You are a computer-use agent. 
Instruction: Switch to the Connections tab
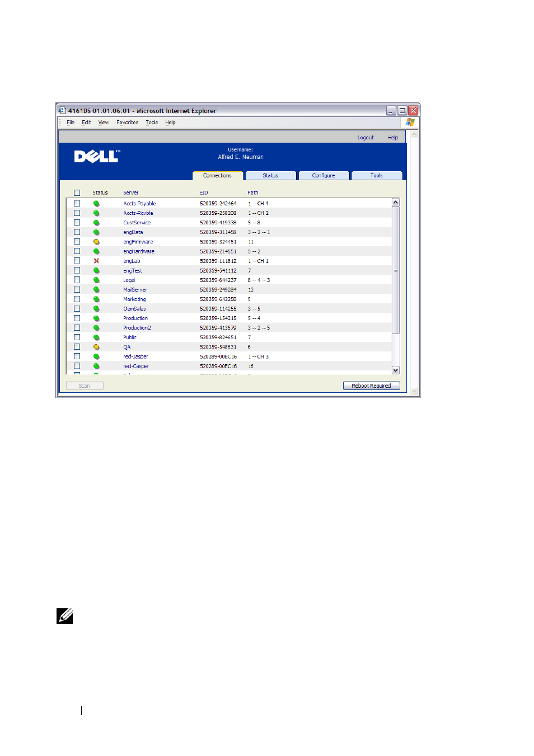(218, 176)
